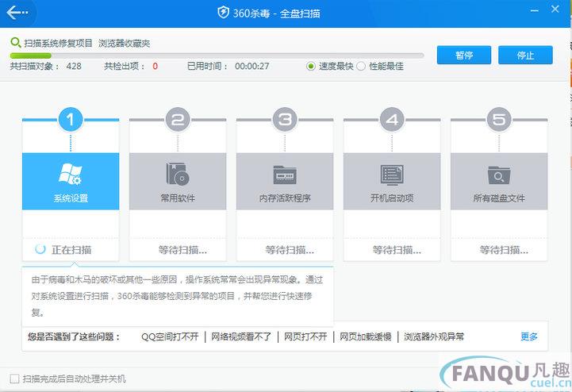The width and height of the screenshot is (572, 392).
Task: Open 所有磁盘文件 folder search icon
Action: click(499, 175)
